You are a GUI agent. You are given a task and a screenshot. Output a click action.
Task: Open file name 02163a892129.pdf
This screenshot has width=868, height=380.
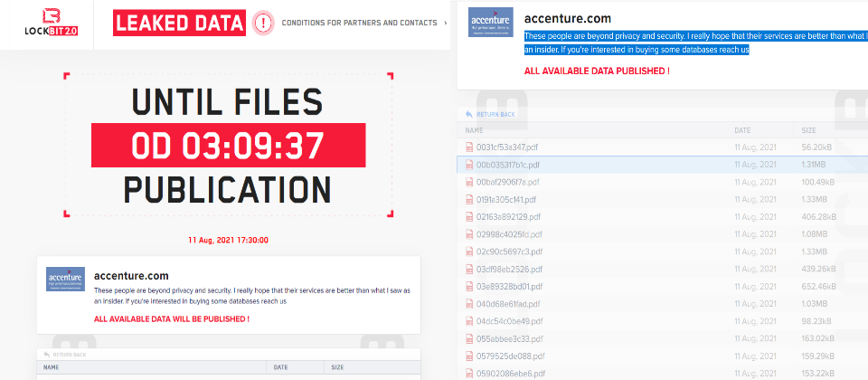508,216
